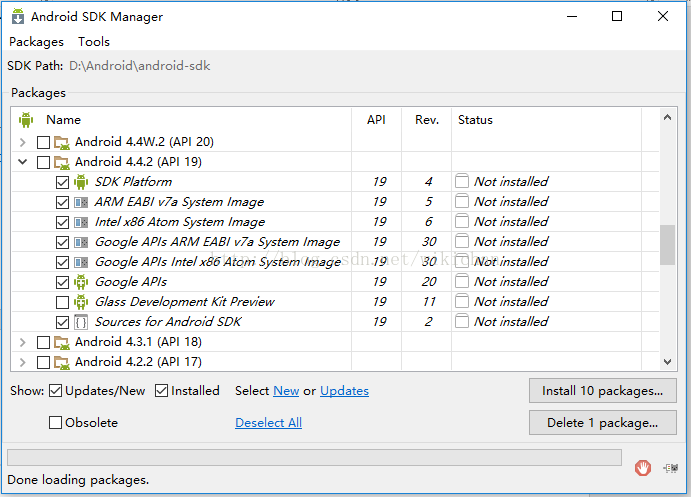Sort by the API column header

coord(376,120)
